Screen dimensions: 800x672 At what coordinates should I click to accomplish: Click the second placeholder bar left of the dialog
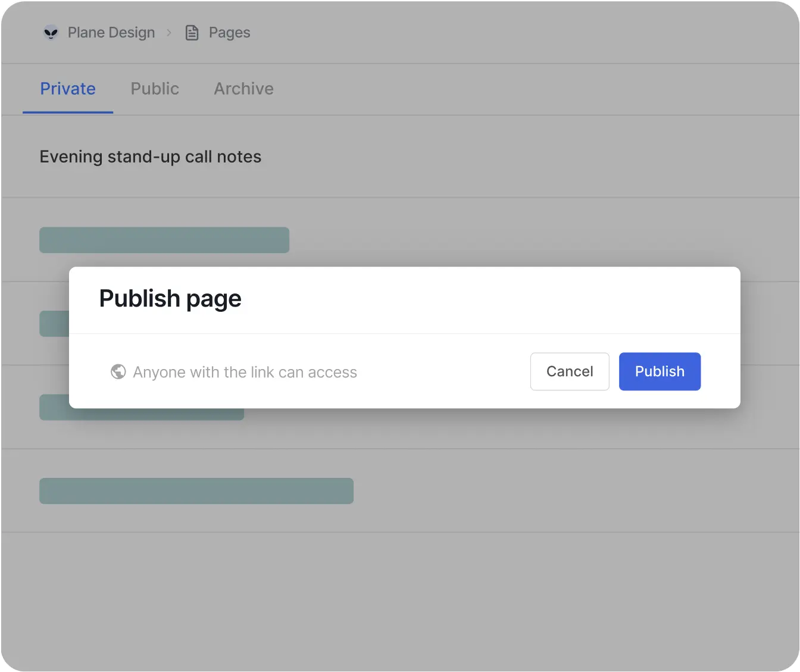pyautogui.click(x=54, y=324)
